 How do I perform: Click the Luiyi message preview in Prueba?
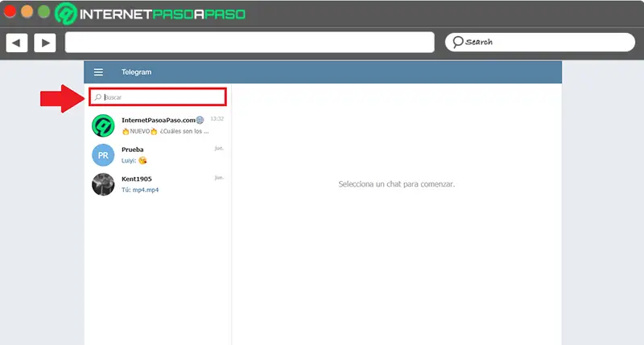click(134, 160)
